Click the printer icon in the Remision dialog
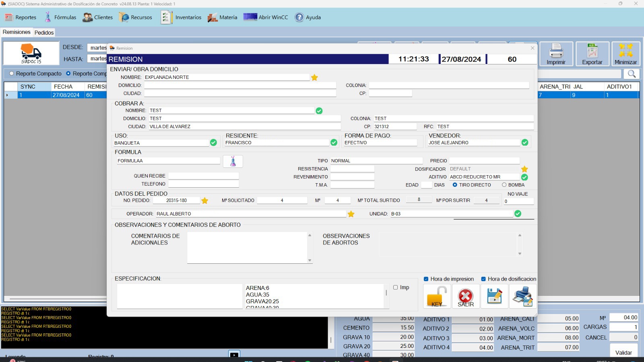 coord(523,296)
